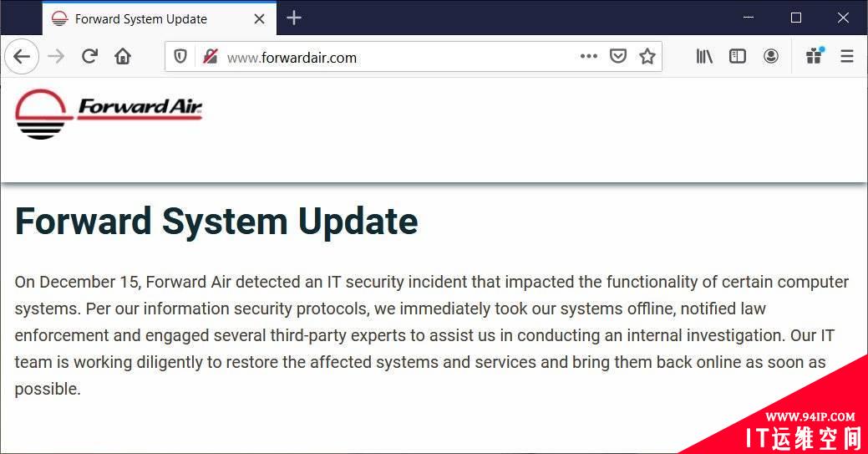
Task: Open the Firefox account menu
Action: tap(770, 57)
